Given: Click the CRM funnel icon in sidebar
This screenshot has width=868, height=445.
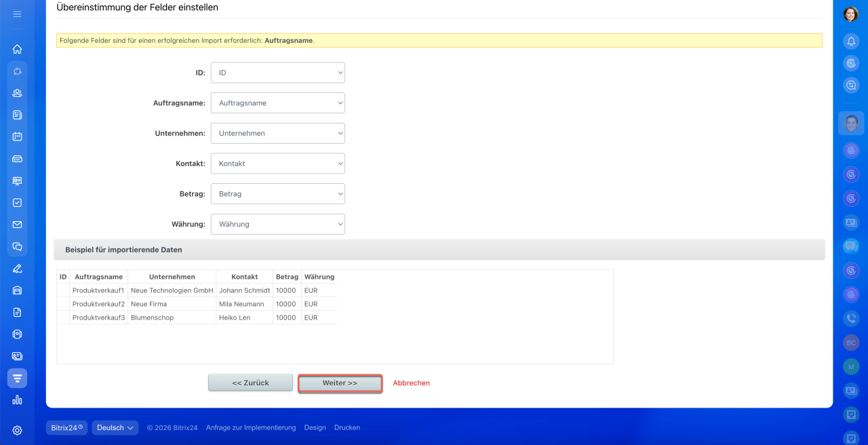Looking at the screenshot, I should coord(17,378).
